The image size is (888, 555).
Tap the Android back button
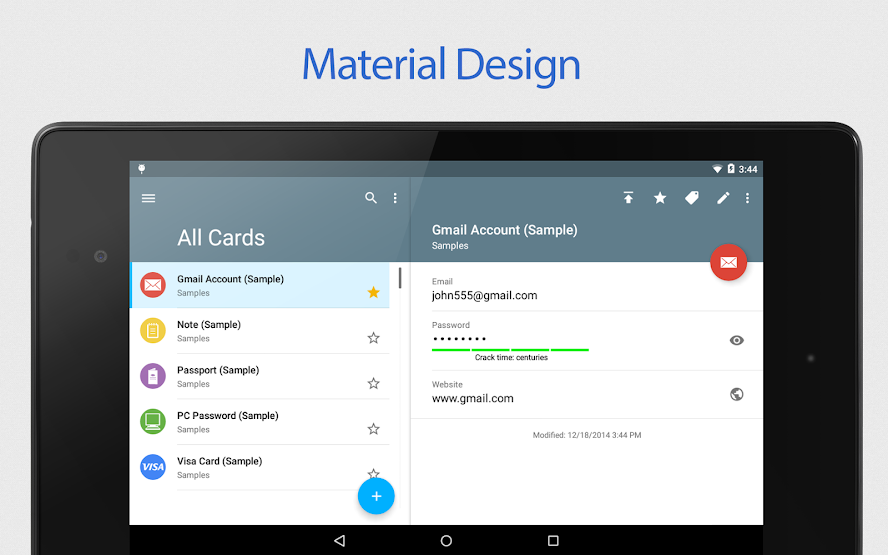(339, 541)
